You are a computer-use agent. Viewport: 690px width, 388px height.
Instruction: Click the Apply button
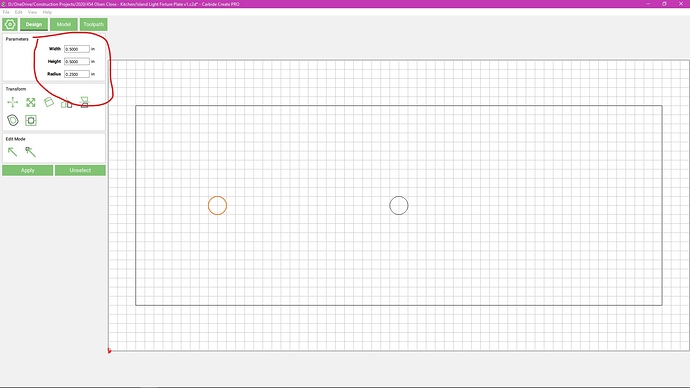pos(27,170)
